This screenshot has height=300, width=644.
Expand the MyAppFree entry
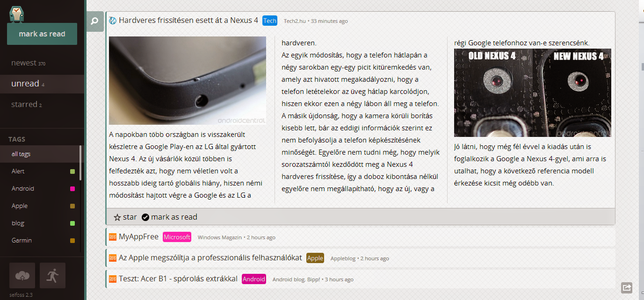click(x=138, y=237)
